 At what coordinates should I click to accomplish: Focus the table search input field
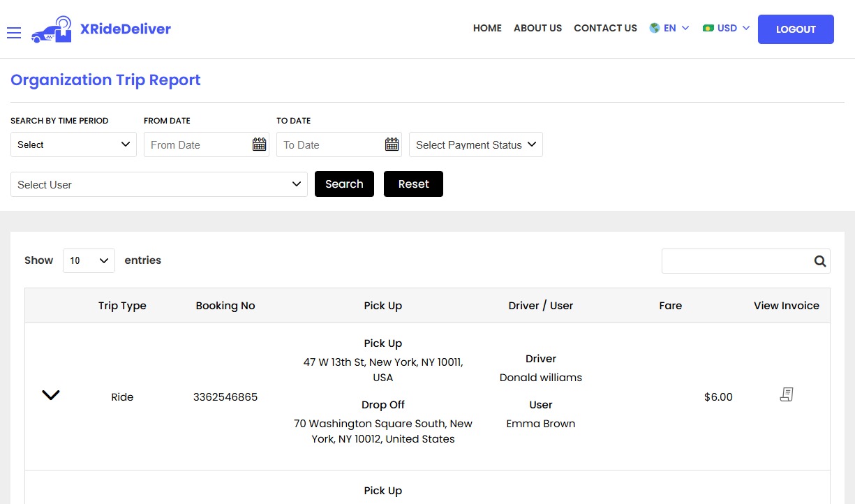pos(736,261)
